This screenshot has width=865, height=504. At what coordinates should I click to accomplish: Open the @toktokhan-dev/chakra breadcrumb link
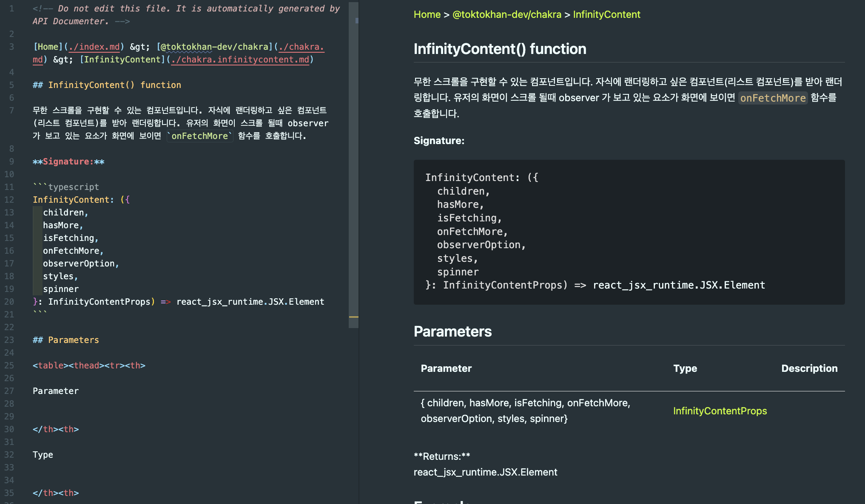click(x=506, y=14)
